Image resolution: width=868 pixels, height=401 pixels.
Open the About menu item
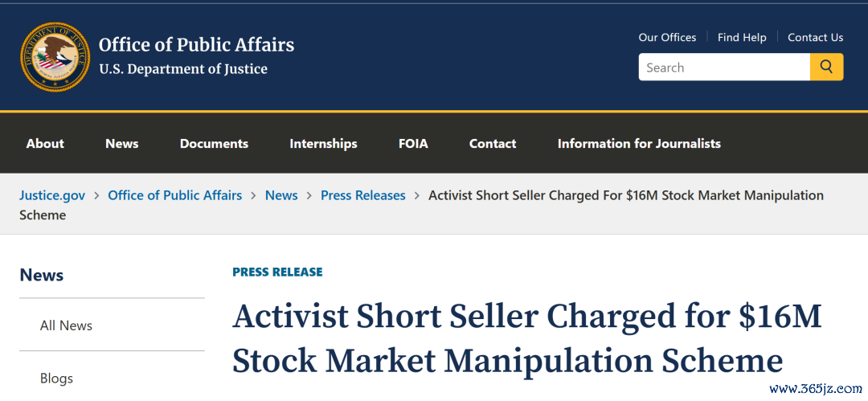[45, 144]
